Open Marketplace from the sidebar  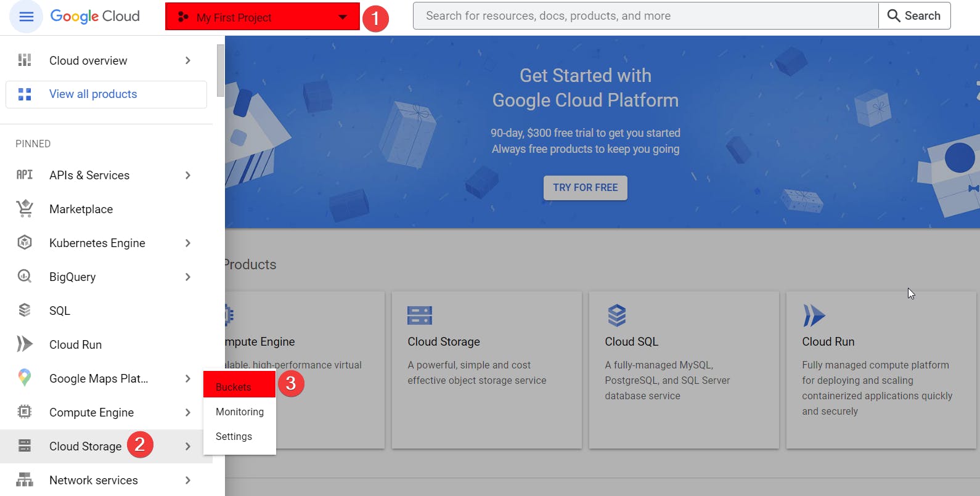[106, 209]
